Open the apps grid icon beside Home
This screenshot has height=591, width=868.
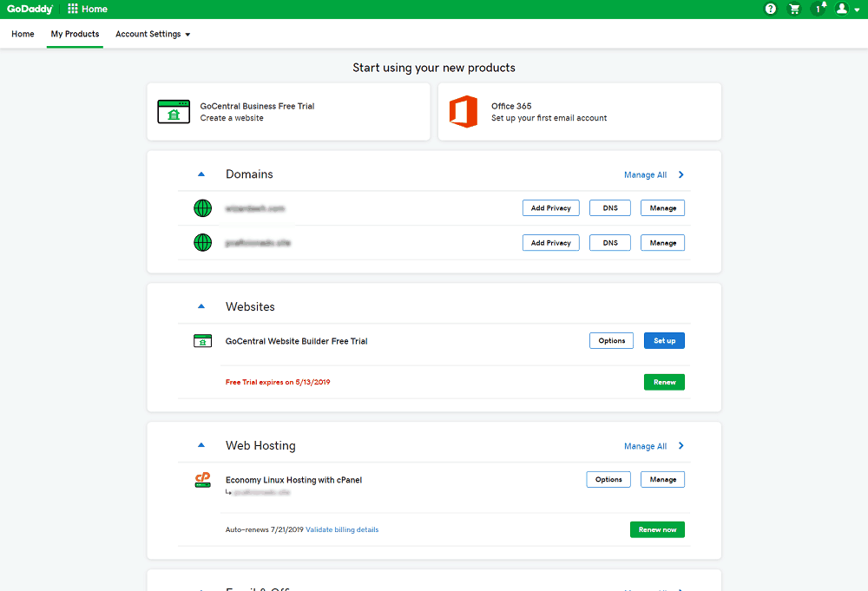click(73, 9)
